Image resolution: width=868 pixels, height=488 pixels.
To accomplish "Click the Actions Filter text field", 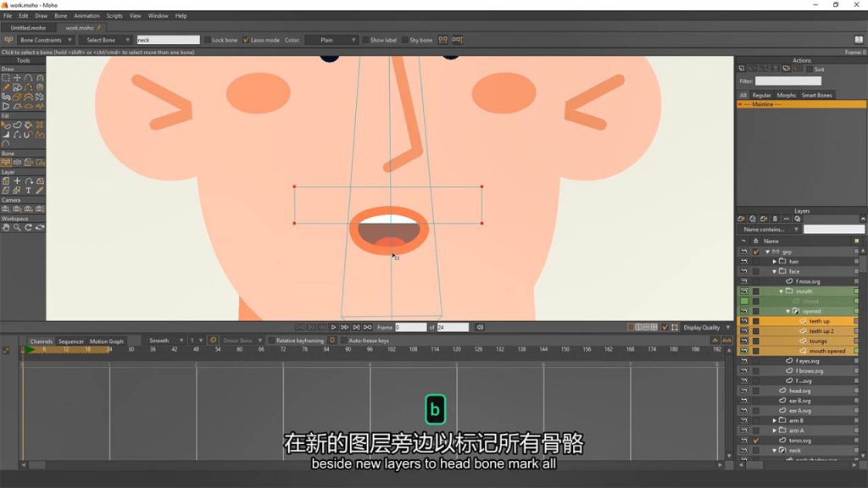I will (x=788, y=81).
